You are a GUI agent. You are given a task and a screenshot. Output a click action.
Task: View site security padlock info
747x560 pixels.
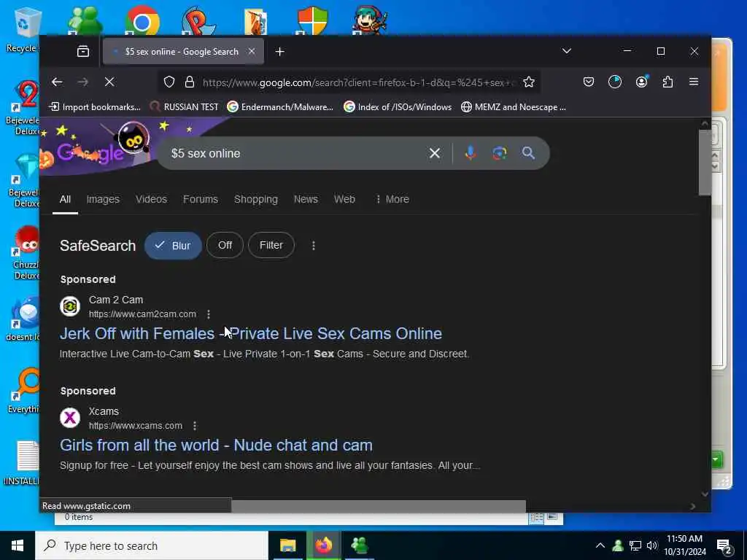(x=190, y=82)
